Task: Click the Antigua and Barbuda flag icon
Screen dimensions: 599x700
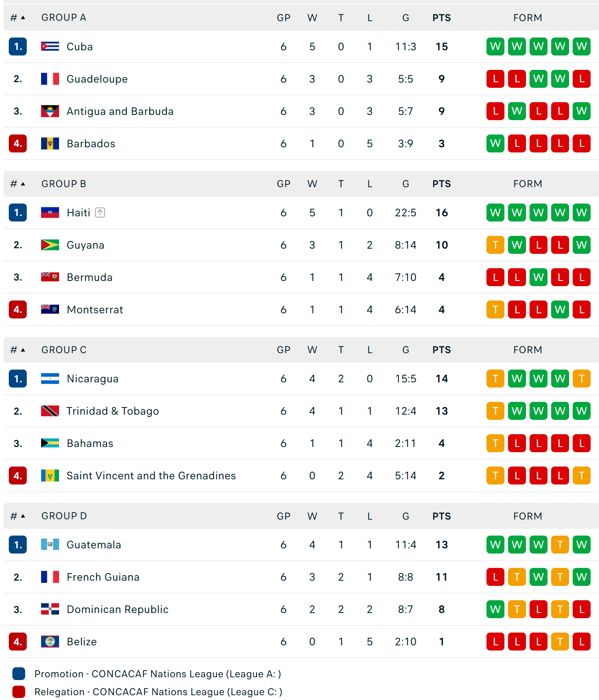Action: pyautogui.click(x=50, y=111)
